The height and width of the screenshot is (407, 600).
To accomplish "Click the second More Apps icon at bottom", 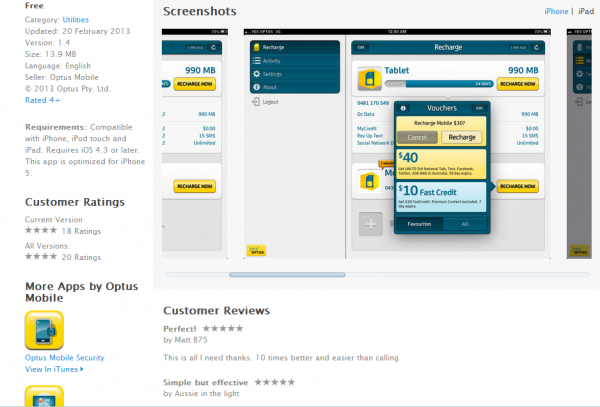I will pyautogui.click(x=44, y=396).
